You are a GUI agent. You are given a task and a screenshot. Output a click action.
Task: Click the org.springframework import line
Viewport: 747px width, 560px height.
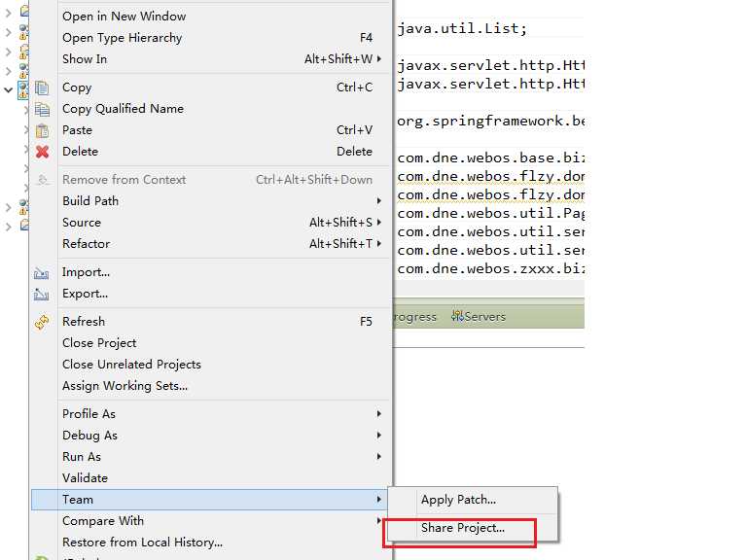(x=490, y=121)
